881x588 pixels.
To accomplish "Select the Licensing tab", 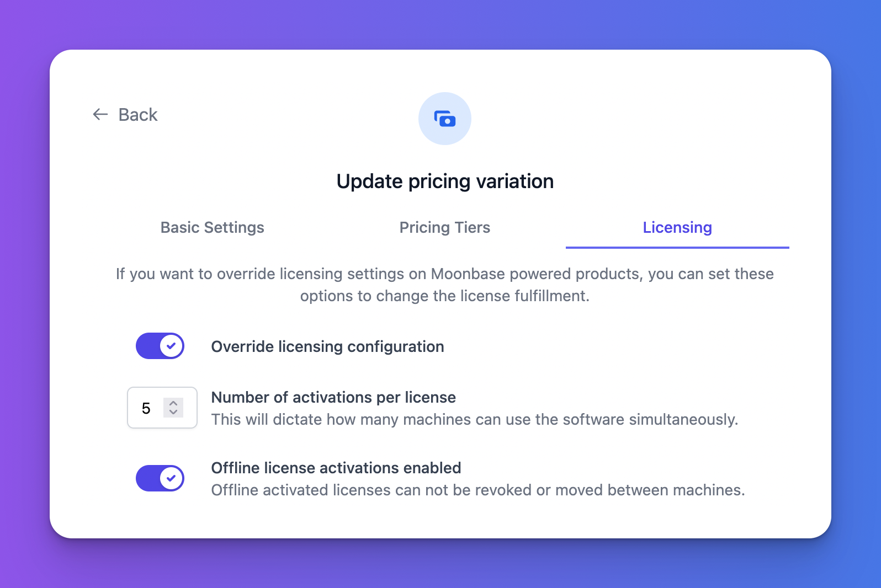I will click(677, 227).
